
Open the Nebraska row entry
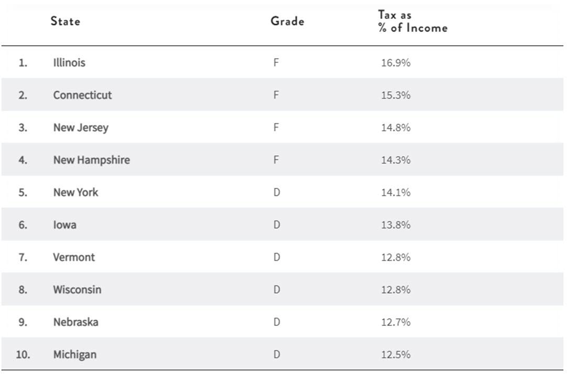tap(76, 322)
